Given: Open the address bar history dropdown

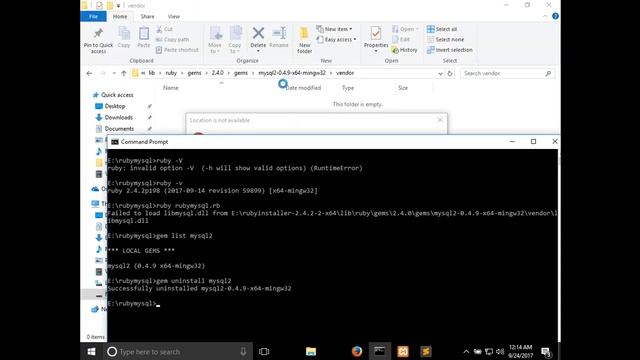Looking at the screenshot, I should tap(440, 73).
